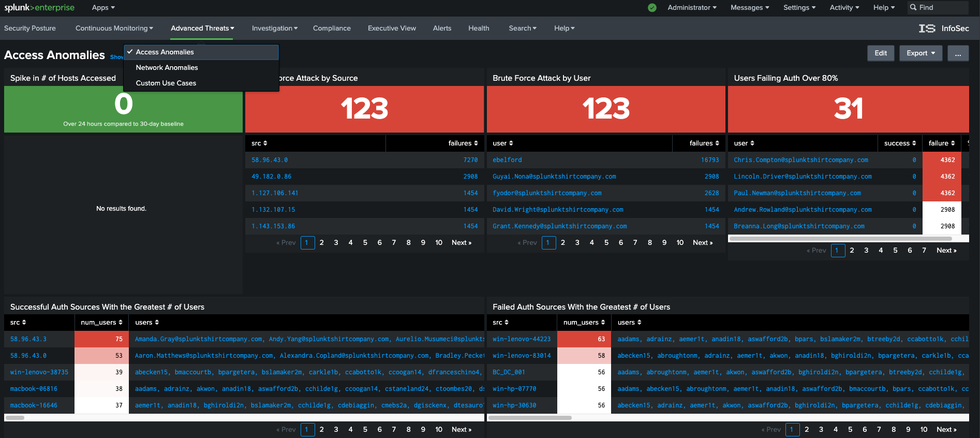Click the Brute Force by User 123 value

point(606,109)
